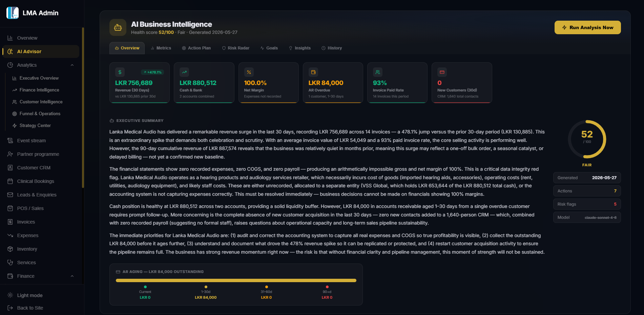The image size is (644, 315).
Task: Collapse the Analytics section chevron
Action: pos(72,65)
